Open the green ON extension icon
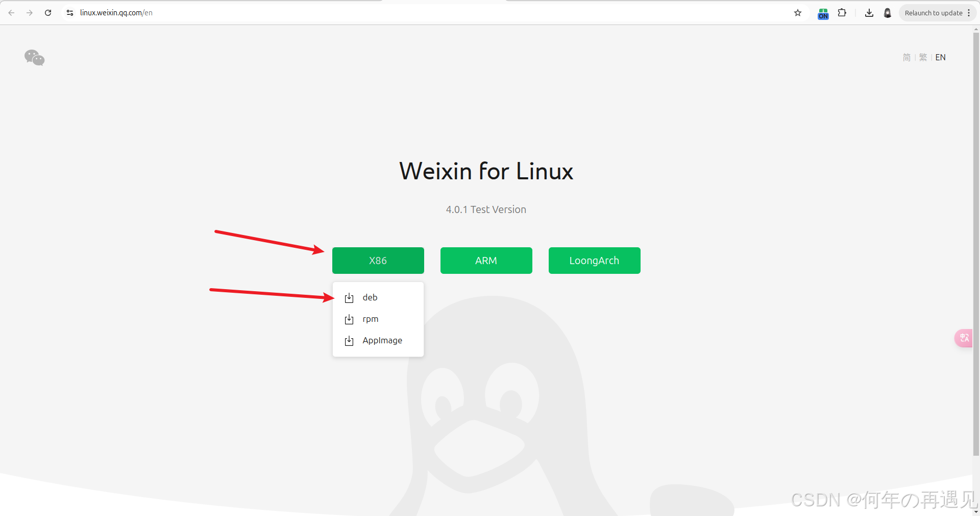Image resolution: width=980 pixels, height=516 pixels. click(823, 13)
